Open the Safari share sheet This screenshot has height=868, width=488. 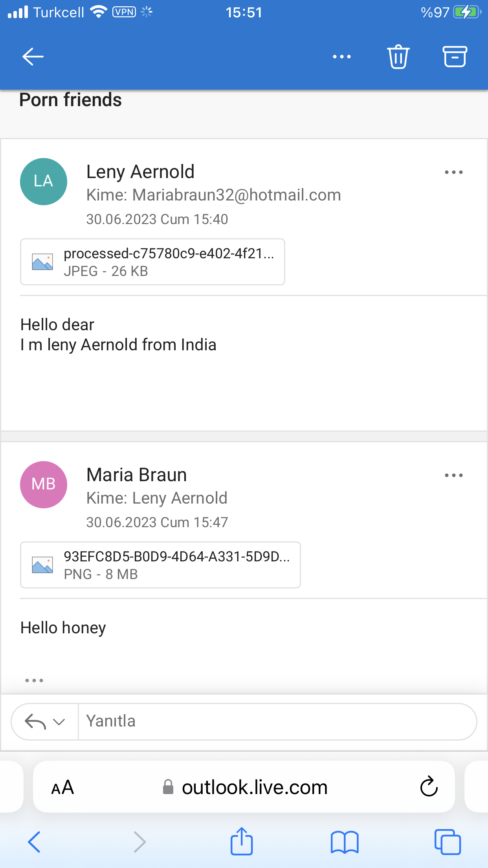(x=241, y=841)
